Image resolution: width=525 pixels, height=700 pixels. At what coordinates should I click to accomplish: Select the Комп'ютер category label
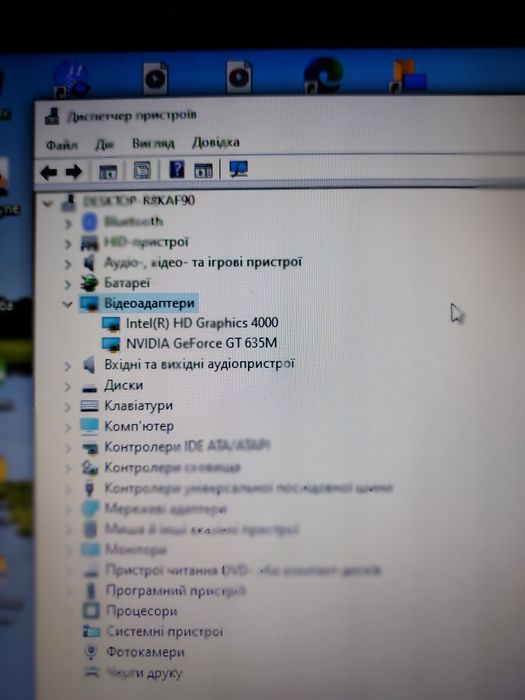[139, 426]
